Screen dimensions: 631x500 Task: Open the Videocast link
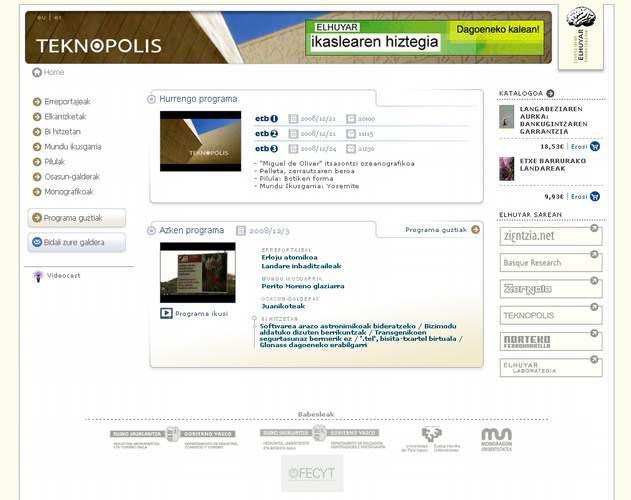click(63, 276)
